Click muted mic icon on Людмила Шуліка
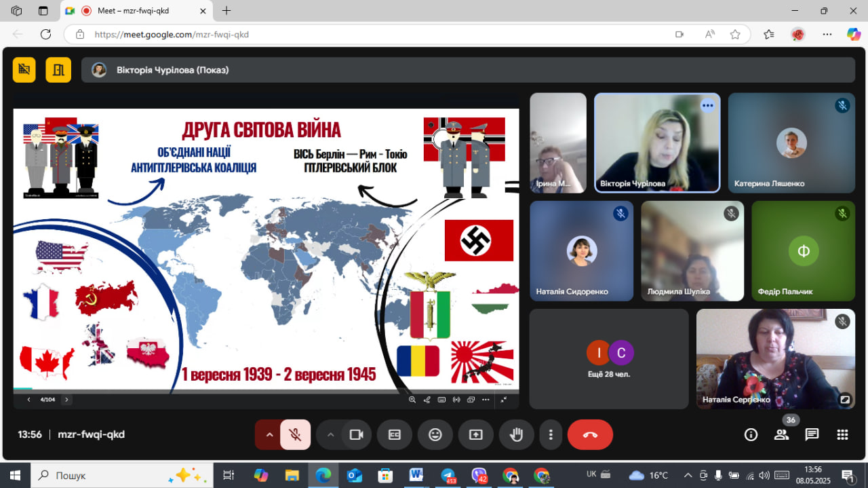 click(x=731, y=213)
